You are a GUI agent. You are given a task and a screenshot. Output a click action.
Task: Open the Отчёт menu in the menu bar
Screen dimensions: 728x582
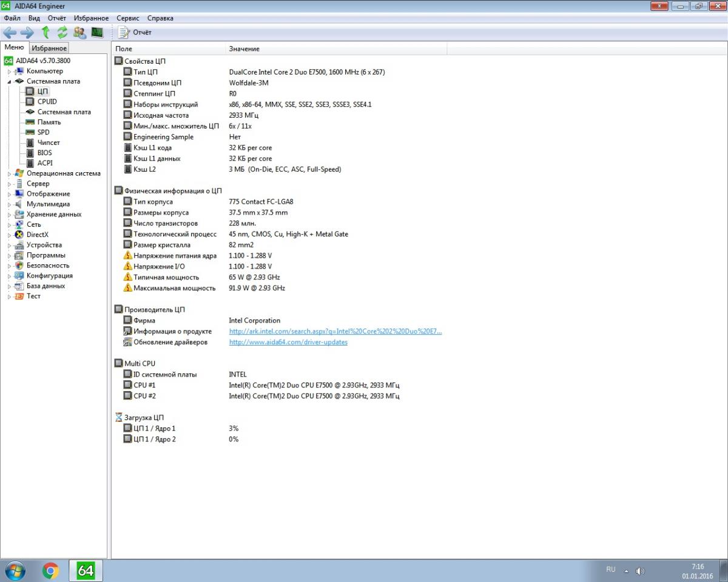57,18
